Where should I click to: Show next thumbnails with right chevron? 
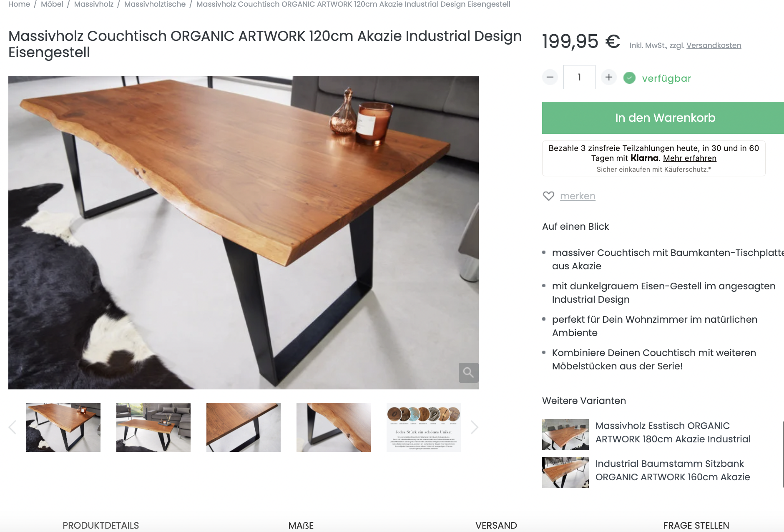(474, 427)
